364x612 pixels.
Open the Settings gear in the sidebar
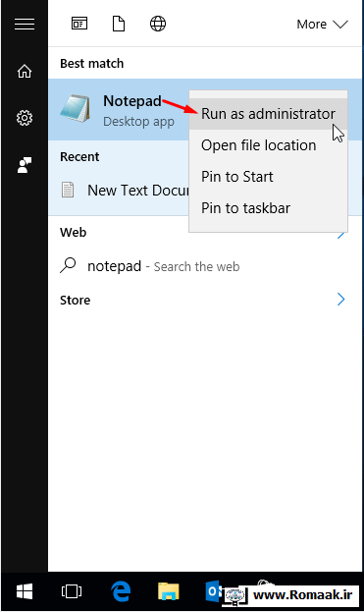[25, 118]
